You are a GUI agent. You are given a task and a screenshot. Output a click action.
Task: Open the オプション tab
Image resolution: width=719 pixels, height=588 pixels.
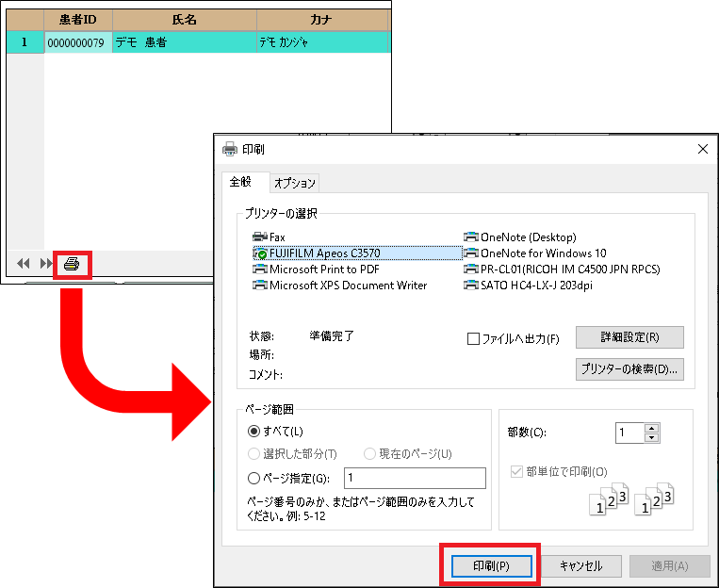tap(294, 184)
